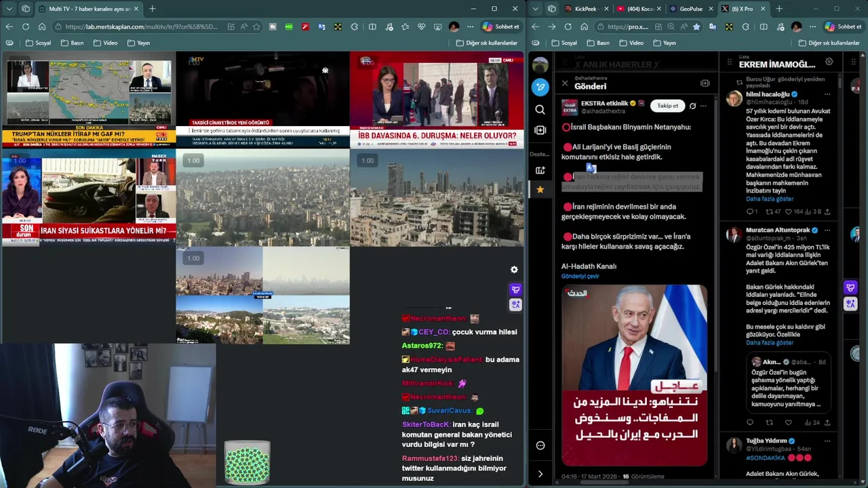Click Gönderiyi çevir translate link

click(x=580, y=277)
